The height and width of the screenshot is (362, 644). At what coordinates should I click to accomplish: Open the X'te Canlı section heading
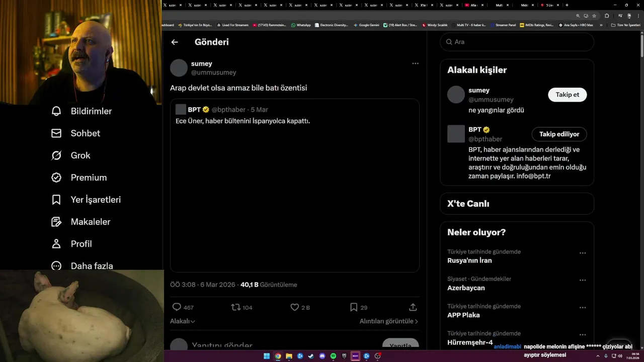coord(468,204)
